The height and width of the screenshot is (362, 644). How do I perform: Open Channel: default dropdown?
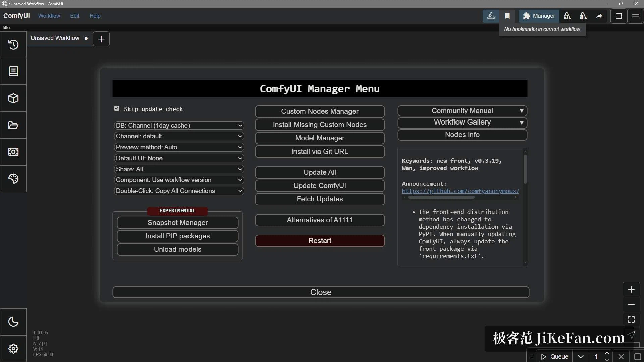[179, 136]
